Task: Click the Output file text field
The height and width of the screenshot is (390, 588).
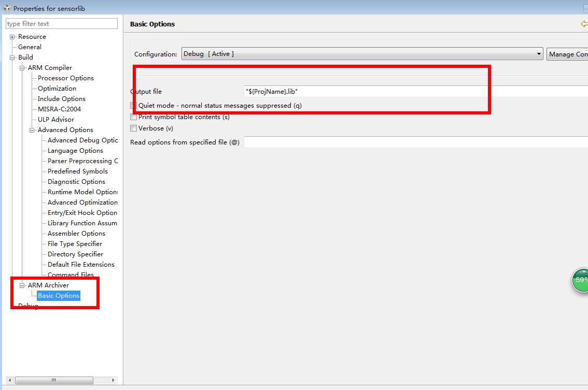Action: click(416, 91)
